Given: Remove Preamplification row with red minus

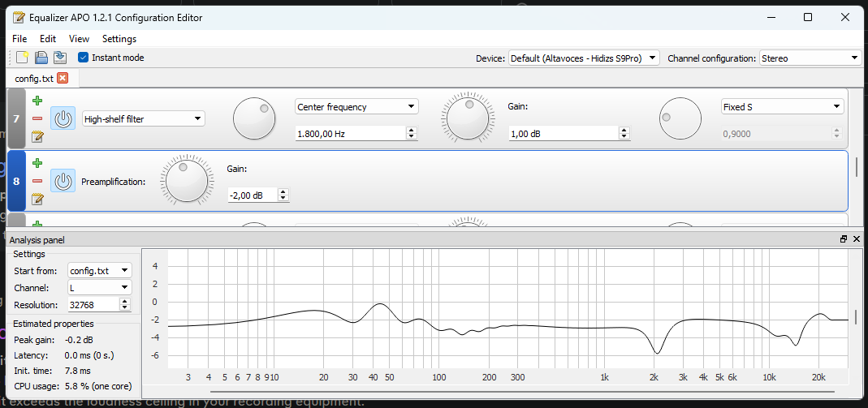Looking at the screenshot, I should point(37,181).
